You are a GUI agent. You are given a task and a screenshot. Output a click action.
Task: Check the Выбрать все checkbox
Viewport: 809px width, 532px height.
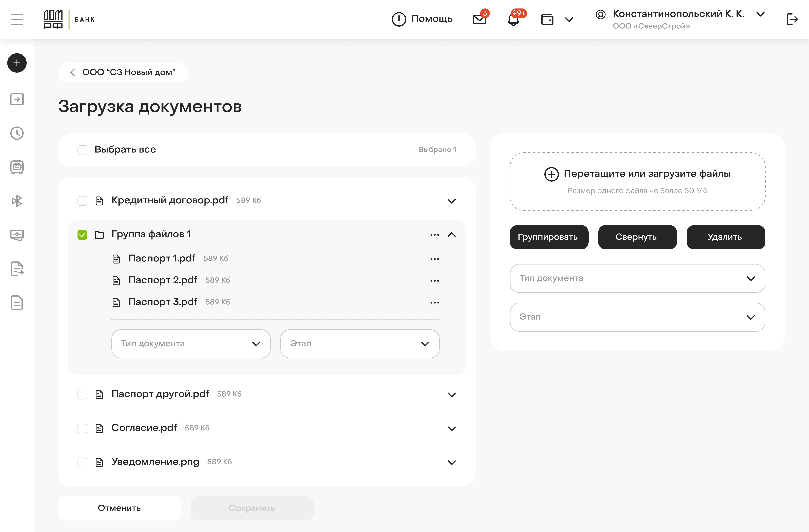point(82,150)
